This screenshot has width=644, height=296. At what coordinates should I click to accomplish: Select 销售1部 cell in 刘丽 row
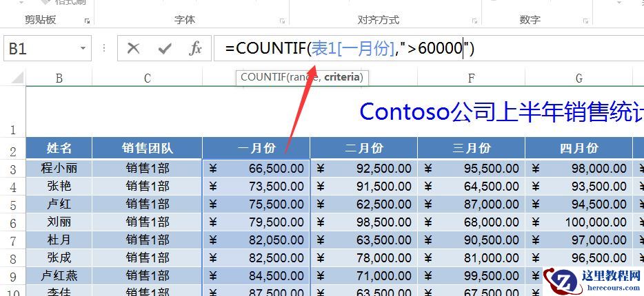tap(148, 222)
